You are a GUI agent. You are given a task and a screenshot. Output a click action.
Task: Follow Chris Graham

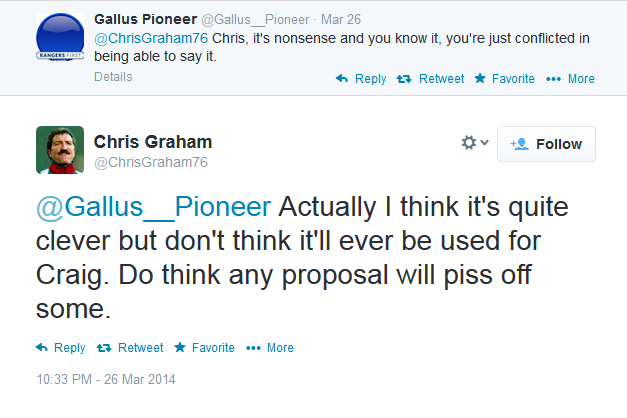click(546, 144)
